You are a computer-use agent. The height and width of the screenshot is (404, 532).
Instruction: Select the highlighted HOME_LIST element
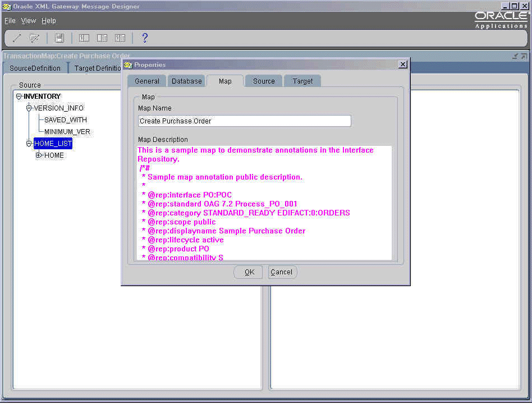coord(53,144)
